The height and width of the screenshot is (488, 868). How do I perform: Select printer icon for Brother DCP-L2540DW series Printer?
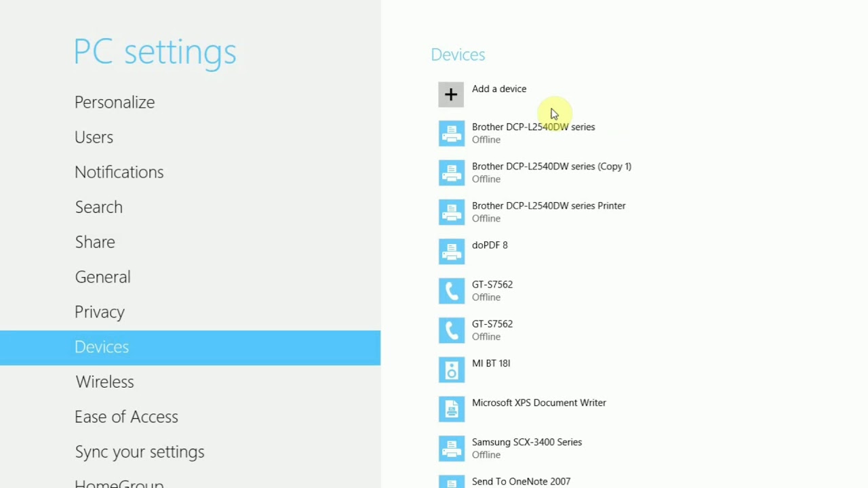tap(452, 212)
